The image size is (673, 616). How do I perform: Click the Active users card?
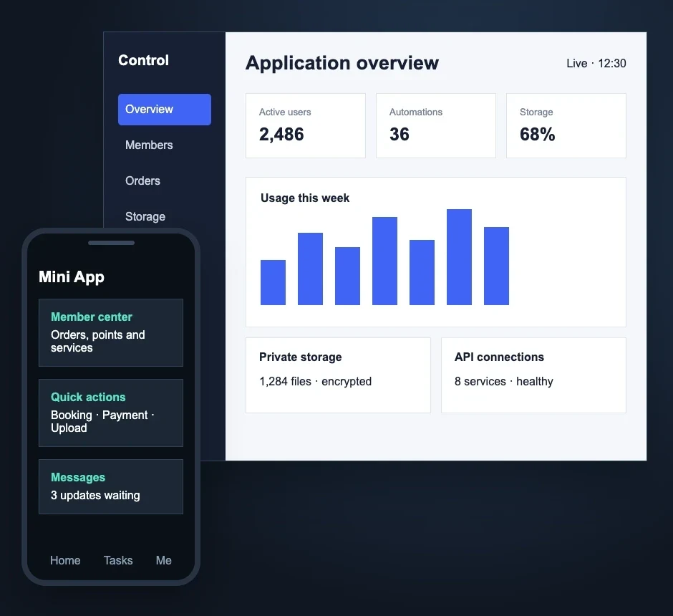pos(306,126)
